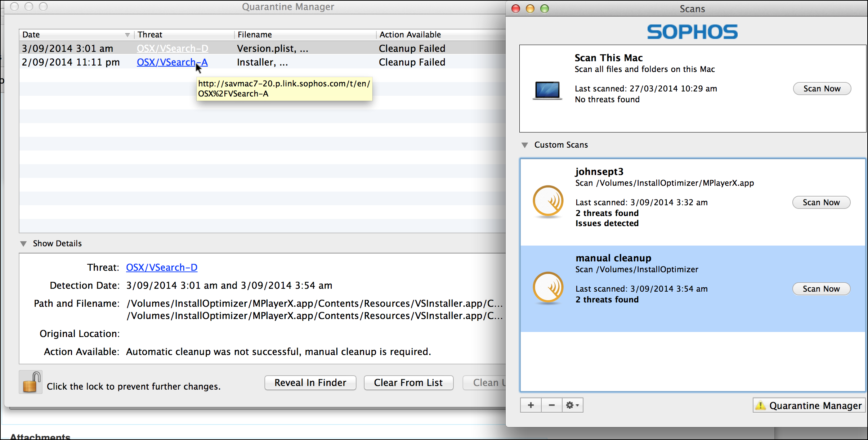Select the johnsept3 custom scan title
Screen dimensions: 868x440
[599, 172]
